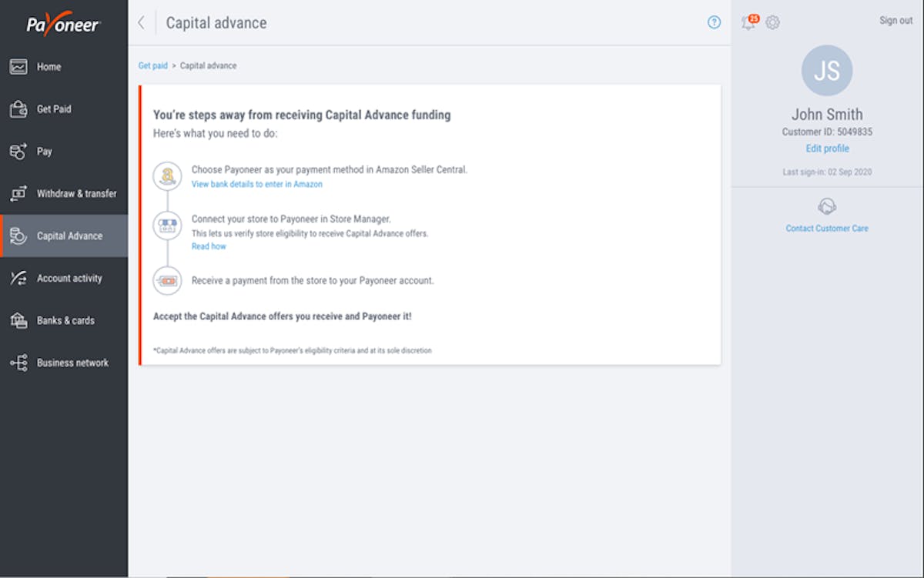924x578 pixels.
Task: Click "Receive a payment from the store" step
Action: [x=313, y=281]
